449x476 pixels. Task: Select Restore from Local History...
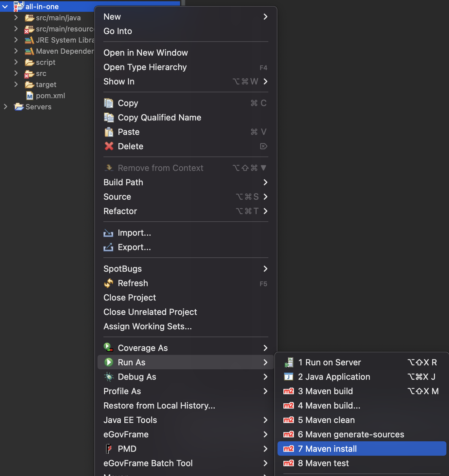[186, 406]
